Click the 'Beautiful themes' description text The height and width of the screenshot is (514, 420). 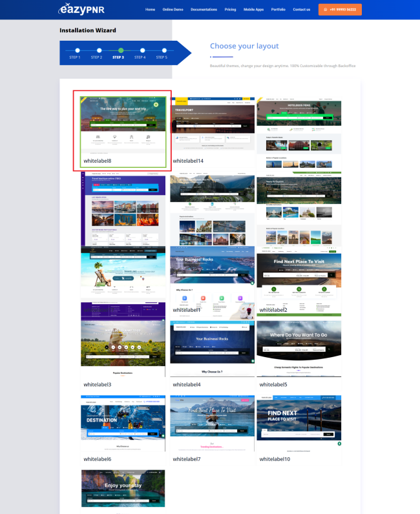click(282, 66)
